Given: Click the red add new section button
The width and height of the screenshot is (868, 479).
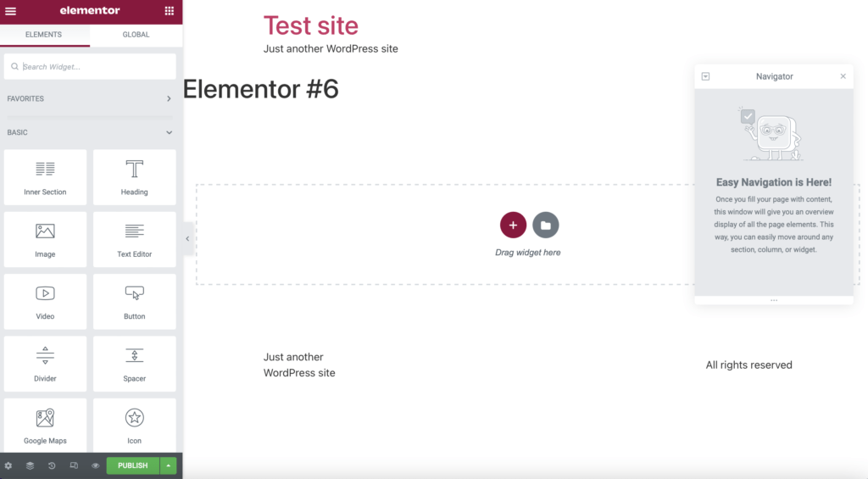Looking at the screenshot, I should pos(513,225).
